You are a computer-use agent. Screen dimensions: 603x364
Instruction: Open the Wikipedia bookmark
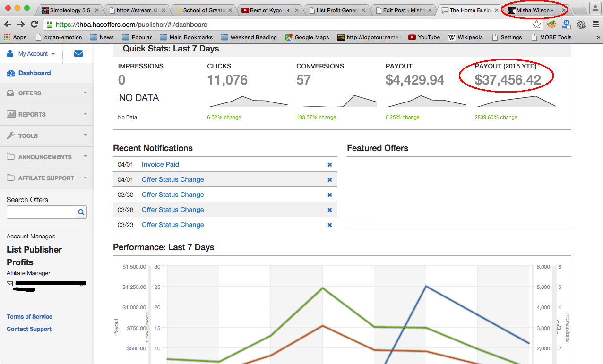click(x=465, y=37)
